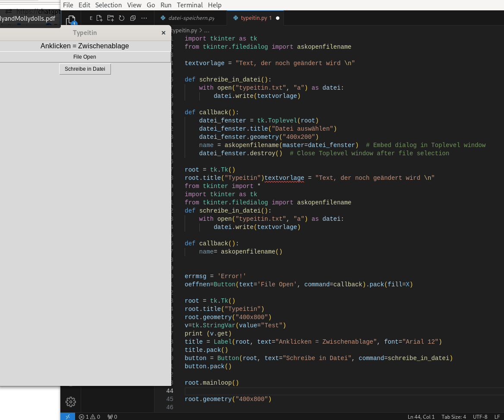Select the typeitin.py editor tab
Image resolution: width=504 pixels, height=420 pixels.
(x=254, y=18)
